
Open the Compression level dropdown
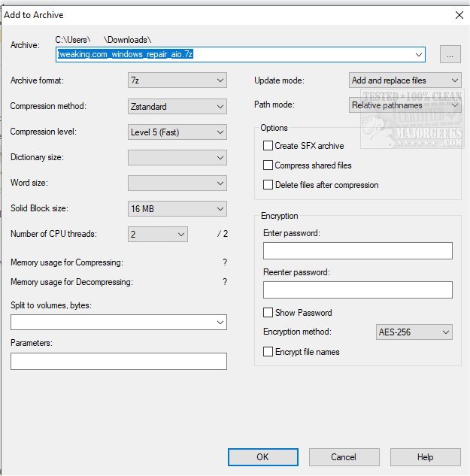[x=177, y=132]
